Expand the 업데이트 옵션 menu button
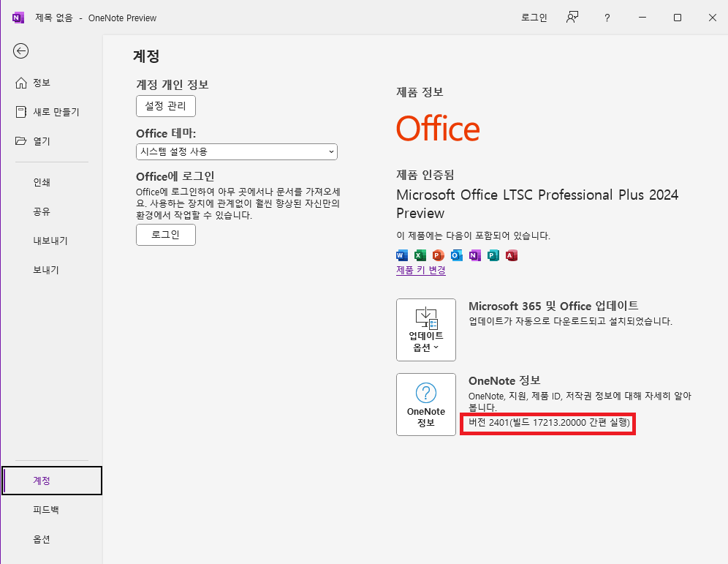Image resolution: width=728 pixels, height=564 pixels. point(425,330)
